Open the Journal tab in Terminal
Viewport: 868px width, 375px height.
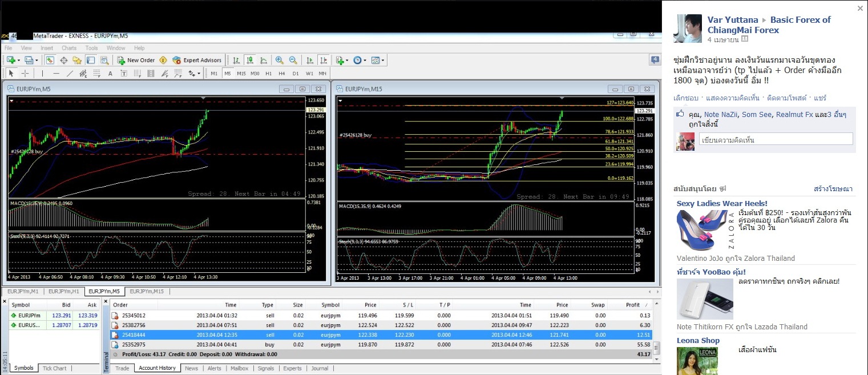320,368
